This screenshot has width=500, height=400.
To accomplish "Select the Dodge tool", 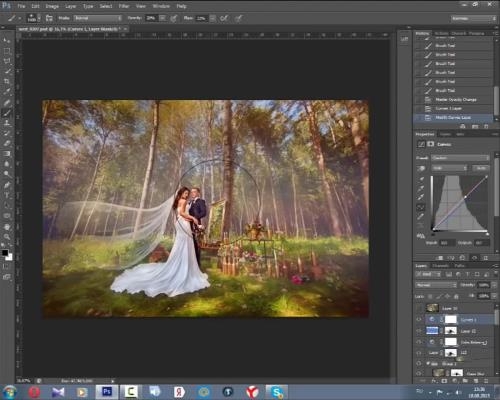I will pos(7,174).
